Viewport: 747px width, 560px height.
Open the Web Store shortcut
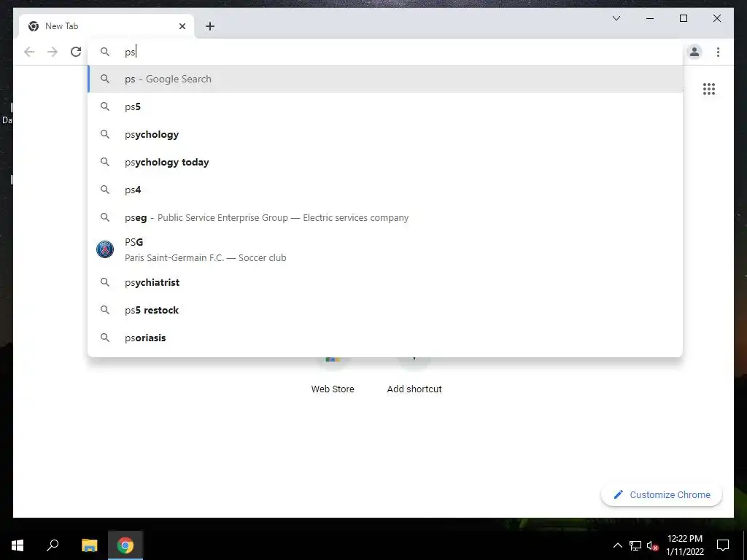[x=333, y=376]
